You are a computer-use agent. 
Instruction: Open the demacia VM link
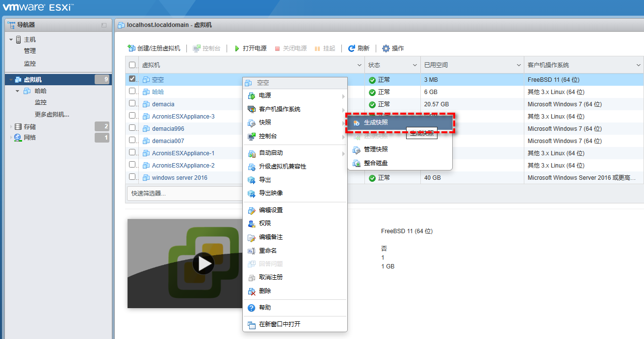coord(163,104)
